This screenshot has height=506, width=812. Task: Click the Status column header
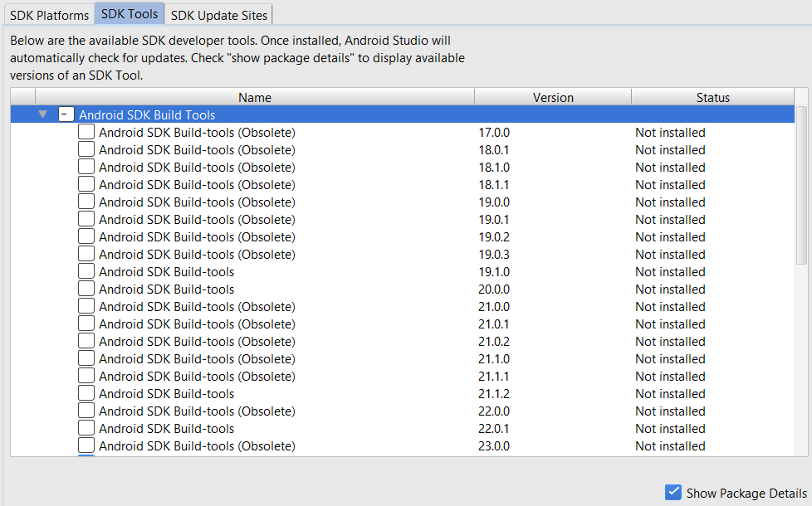[712, 97]
